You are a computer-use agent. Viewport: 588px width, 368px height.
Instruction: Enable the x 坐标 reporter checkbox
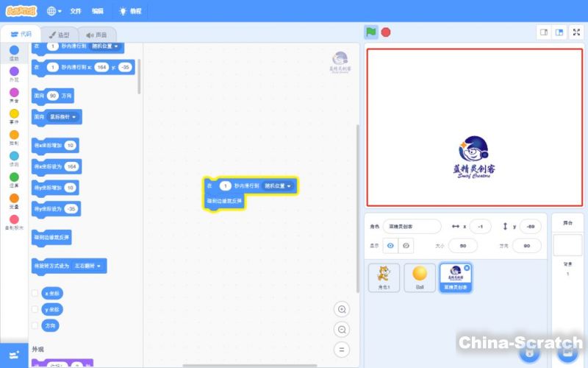pos(35,293)
